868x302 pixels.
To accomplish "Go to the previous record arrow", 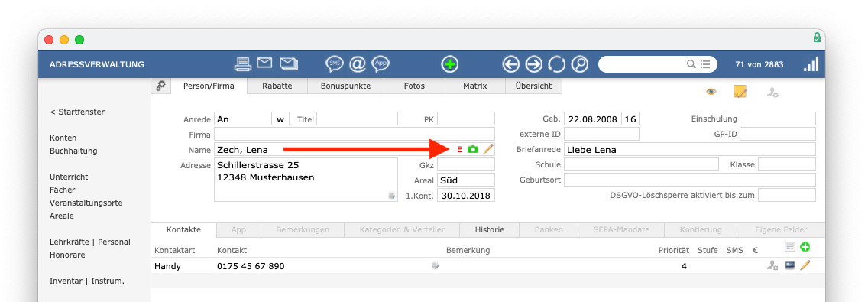I will tap(510, 64).
